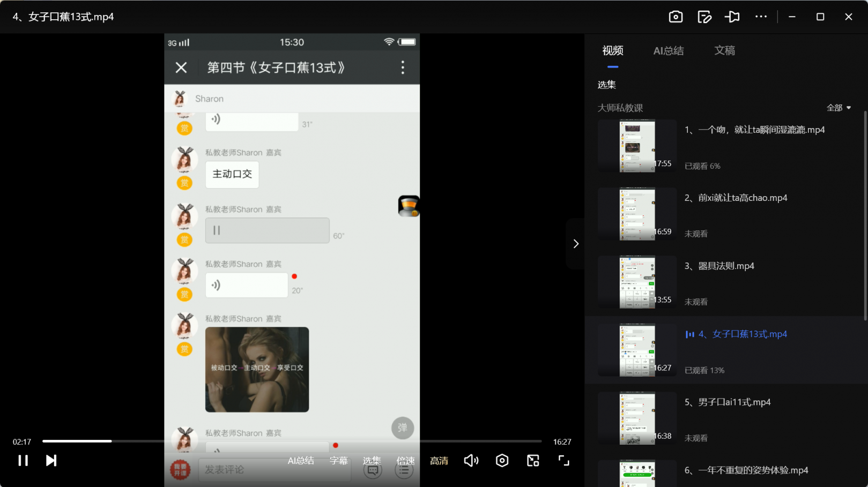
Task: Open the hexagon player settings icon
Action: [502, 461]
